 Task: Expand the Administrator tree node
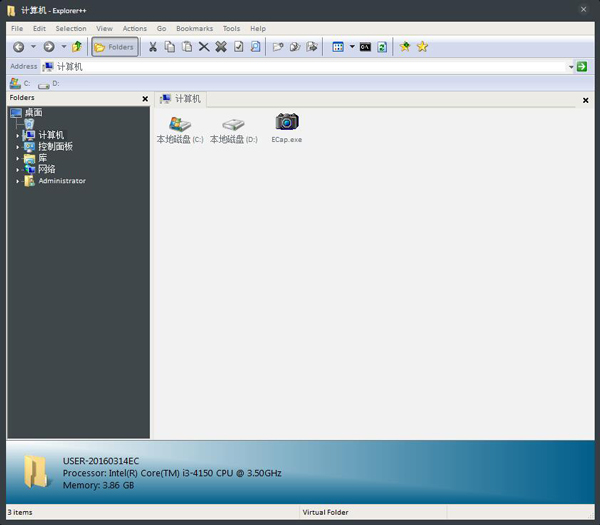coord(17,181)
